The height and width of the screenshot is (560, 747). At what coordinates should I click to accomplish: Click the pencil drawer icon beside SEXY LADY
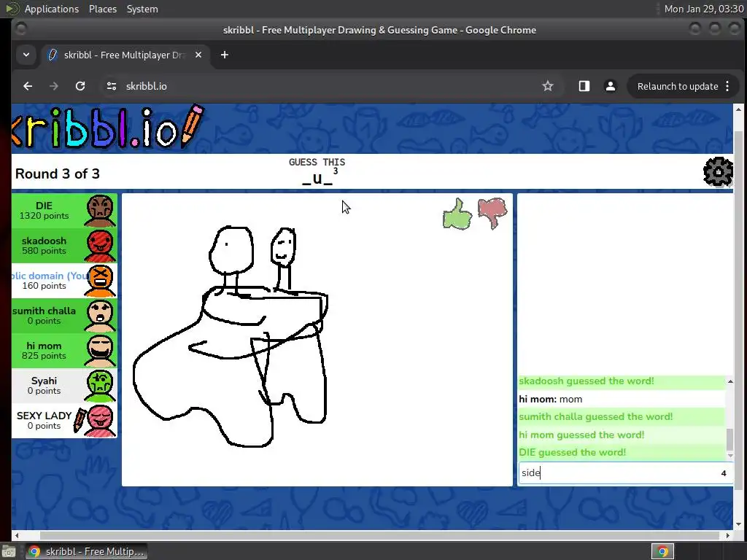[x=80, y=421]
